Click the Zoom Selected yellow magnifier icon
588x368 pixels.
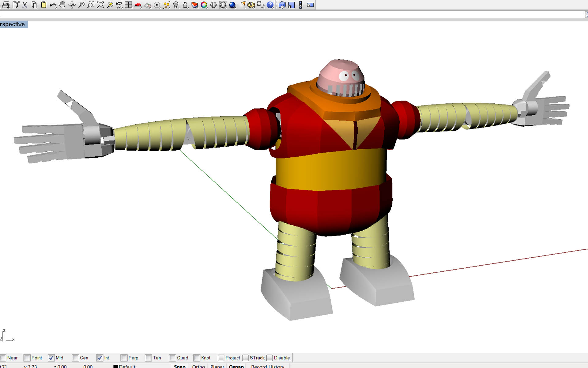pyautogui.click(x=110, y=5)
